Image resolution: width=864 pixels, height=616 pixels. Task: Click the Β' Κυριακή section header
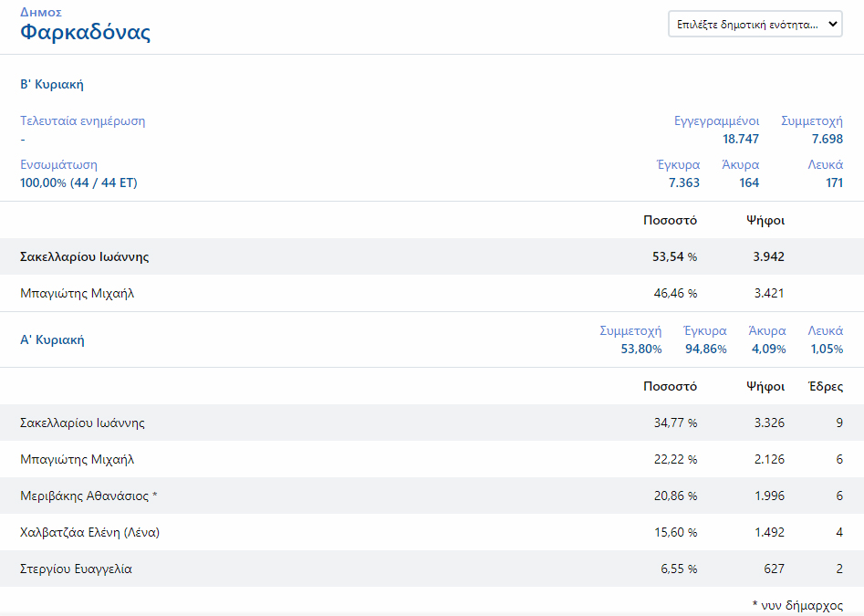click(52, 84)
